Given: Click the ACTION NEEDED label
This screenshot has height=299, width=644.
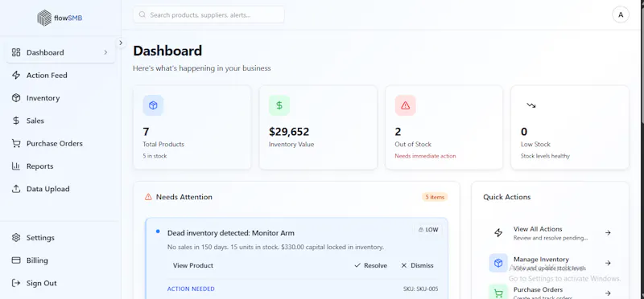Looking at the screenshot, I should coord(191,289).
